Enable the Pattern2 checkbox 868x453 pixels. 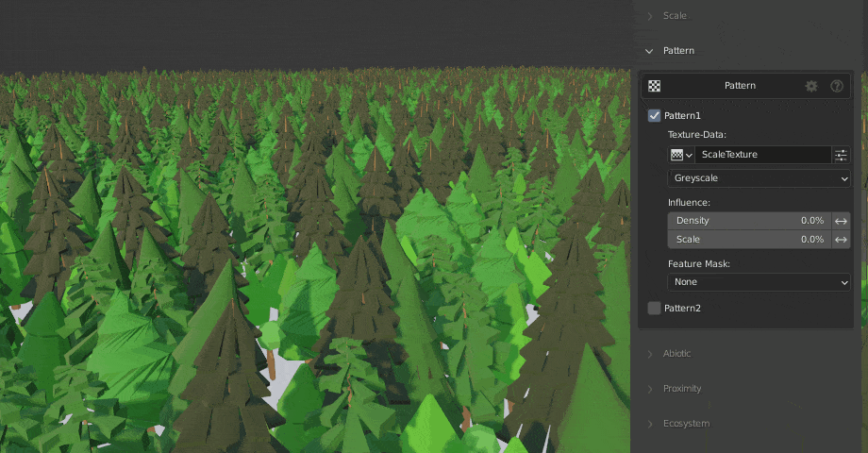[655, 309]
